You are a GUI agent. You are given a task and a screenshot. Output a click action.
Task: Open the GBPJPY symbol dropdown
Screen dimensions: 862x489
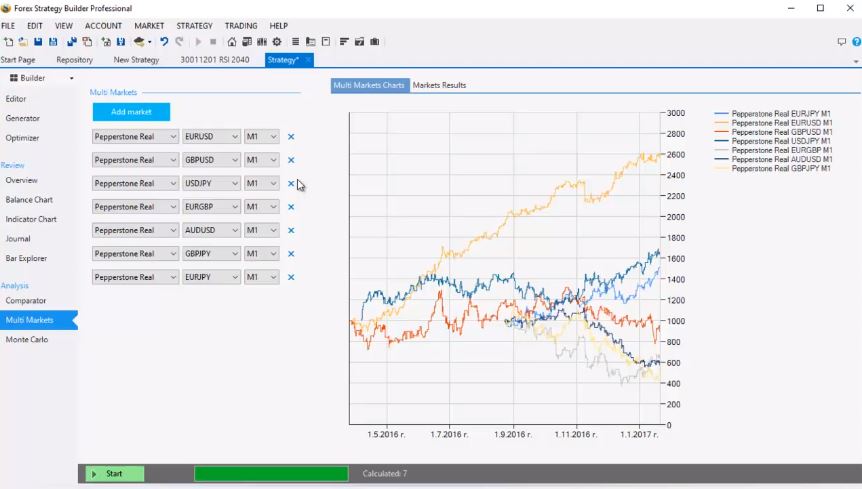(x=212, y=254)
